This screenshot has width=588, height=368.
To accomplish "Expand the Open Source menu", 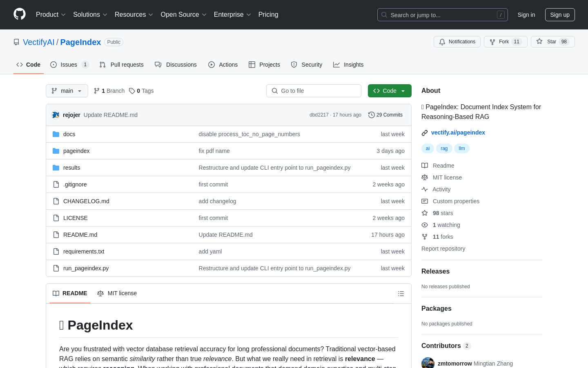I will (184, 15).
